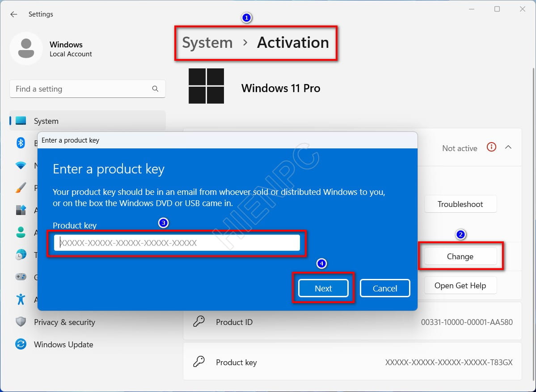Click Open Get Help button
This screenshot has width=536, height=392.
point(460,285)
